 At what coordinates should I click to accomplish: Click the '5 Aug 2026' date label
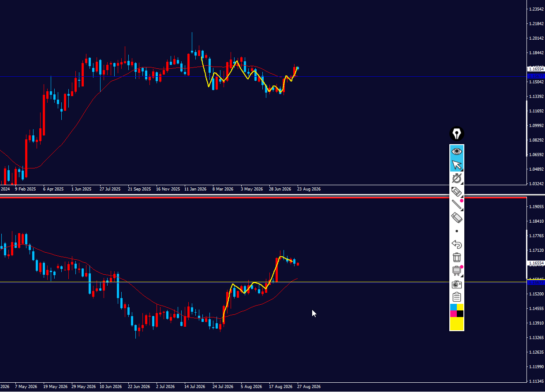pos(251,387)
